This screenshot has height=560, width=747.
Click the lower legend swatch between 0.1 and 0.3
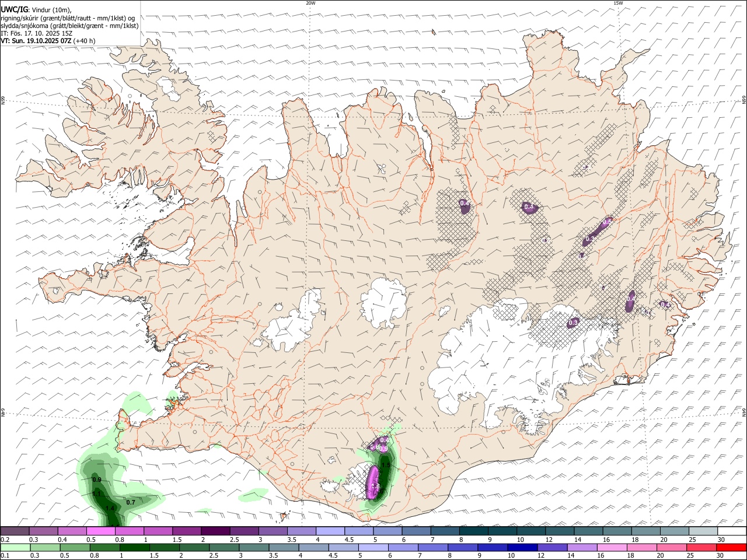[x=16, y=547]
